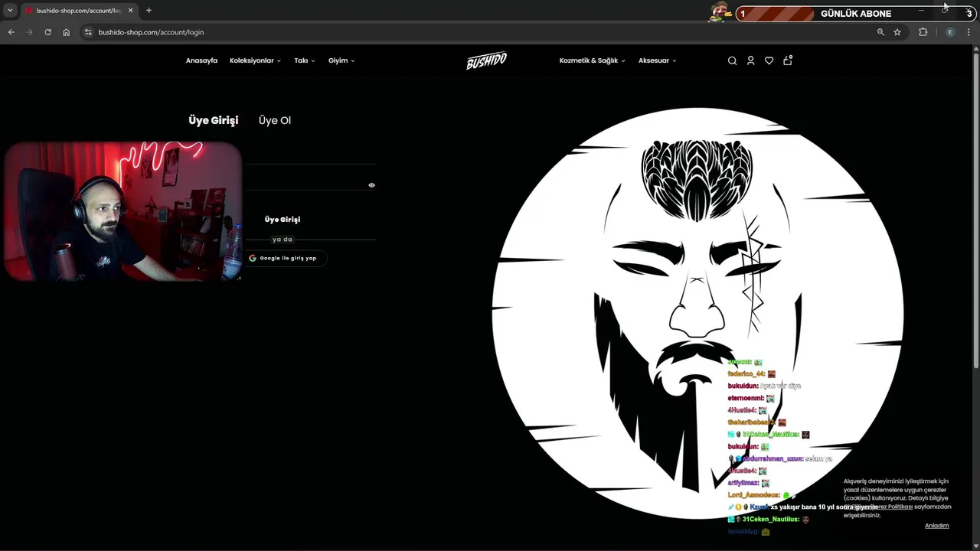The image size is (980, 551).
Task: Click chat username Lord_Asmodeus
Action: click(x=753, y=495)
